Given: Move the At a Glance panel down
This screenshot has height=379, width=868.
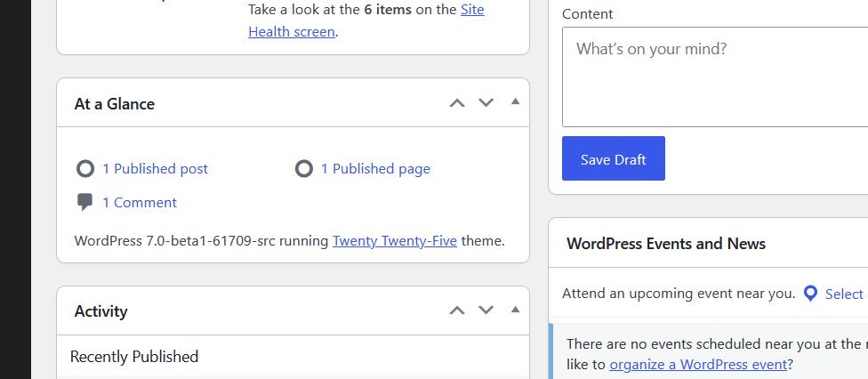Looking at the screenshot, I should pos(486,103).
